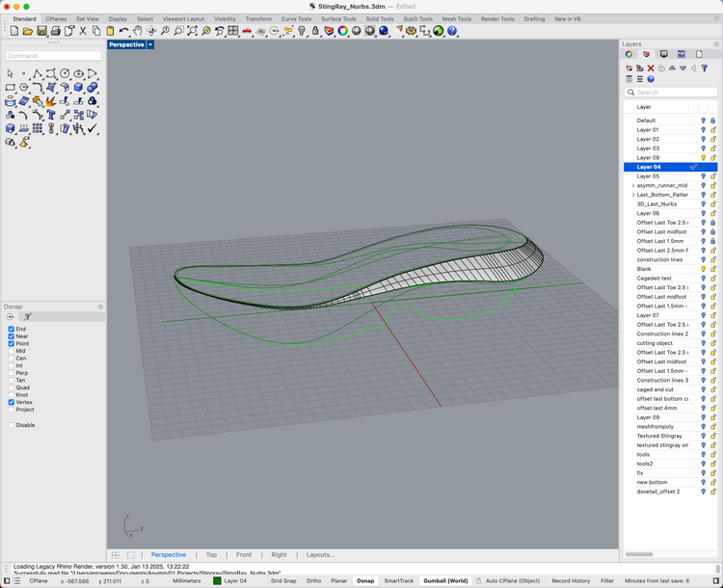This screenshot has width=723, height=588.
Task: Select the Polyline tool
Action: tap(38, 74)
